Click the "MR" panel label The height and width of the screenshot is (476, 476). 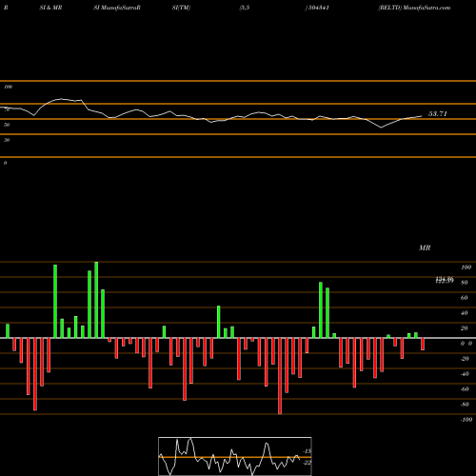click(425, 248)
